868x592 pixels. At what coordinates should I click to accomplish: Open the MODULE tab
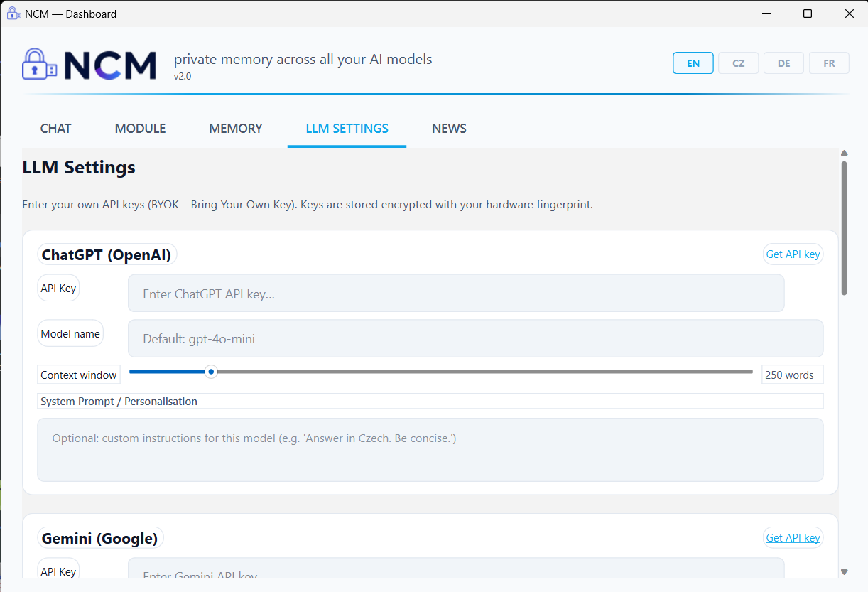tap(140, 129)
